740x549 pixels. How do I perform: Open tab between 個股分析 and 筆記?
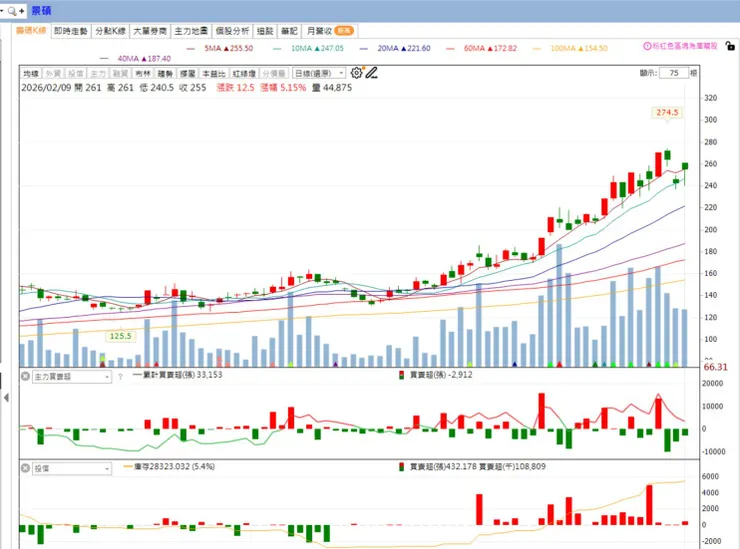click(x=265, y=31)
